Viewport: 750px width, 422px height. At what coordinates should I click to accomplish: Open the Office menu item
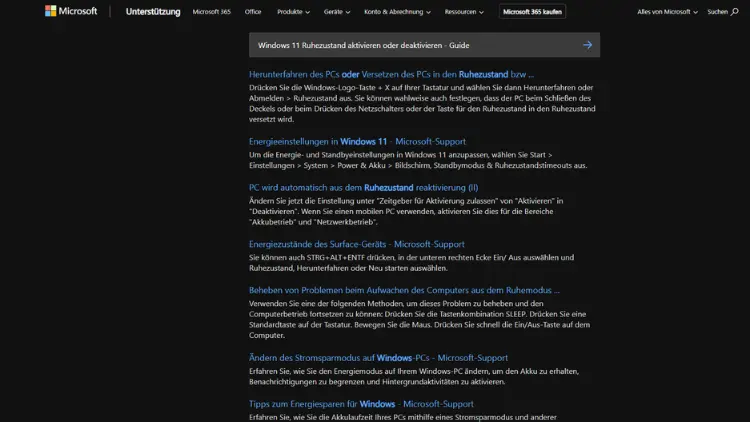[x=253, y=11]
